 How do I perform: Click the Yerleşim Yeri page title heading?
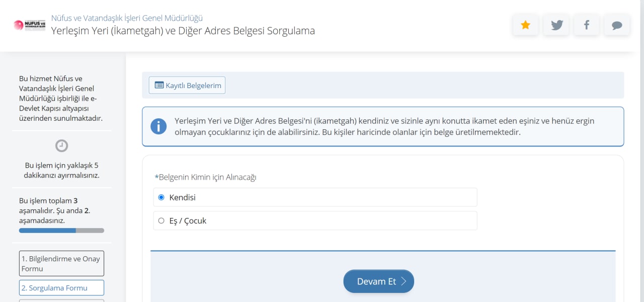tap(183, 31)
